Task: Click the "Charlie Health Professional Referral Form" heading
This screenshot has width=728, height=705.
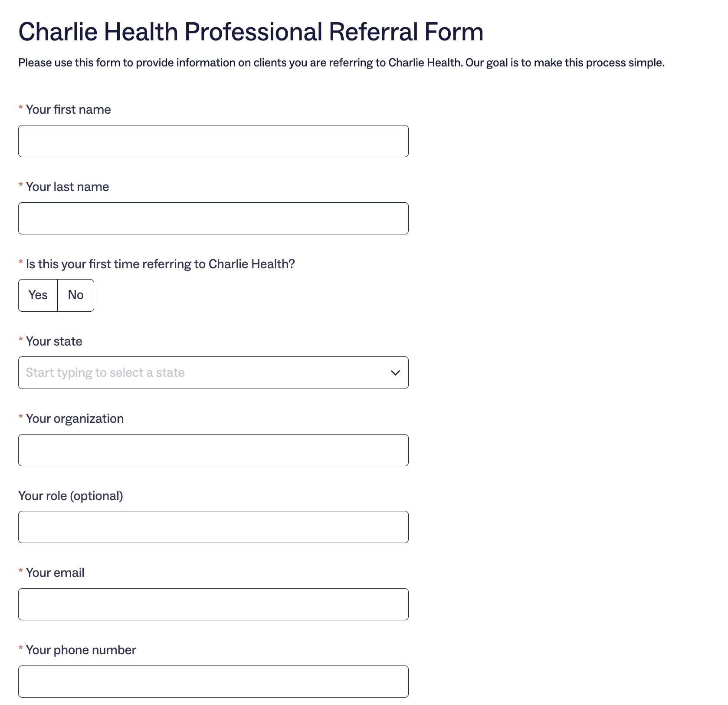Action: pos(251,31)
